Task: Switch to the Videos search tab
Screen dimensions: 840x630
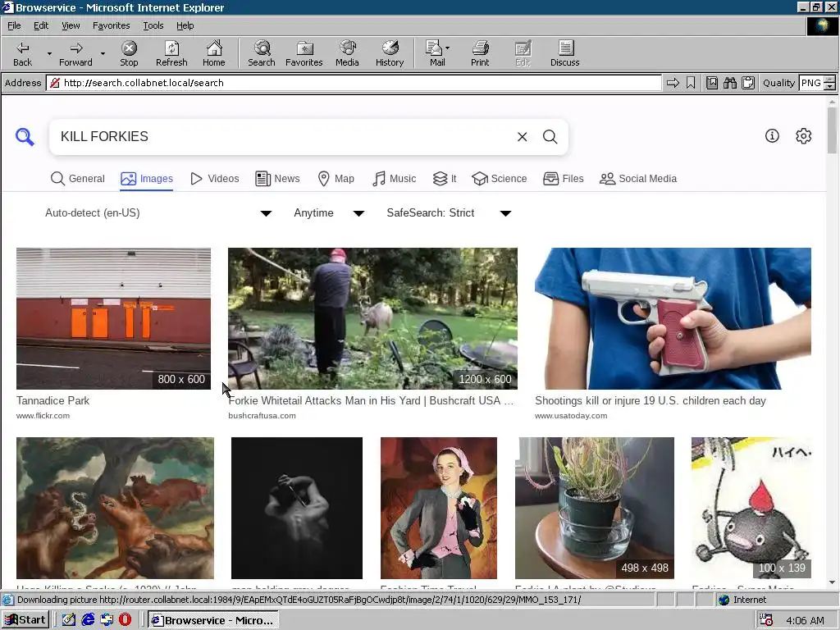Action: (x=214, y=178)
